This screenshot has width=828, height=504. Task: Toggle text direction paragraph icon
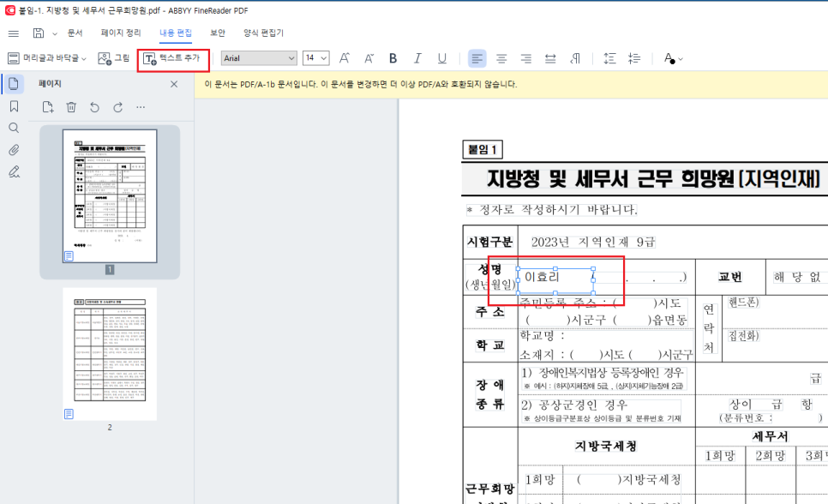575,58
